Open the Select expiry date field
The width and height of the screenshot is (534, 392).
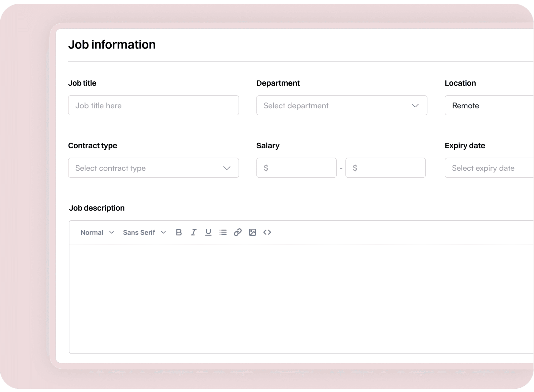pyautogui.click(x=489, y=168)
